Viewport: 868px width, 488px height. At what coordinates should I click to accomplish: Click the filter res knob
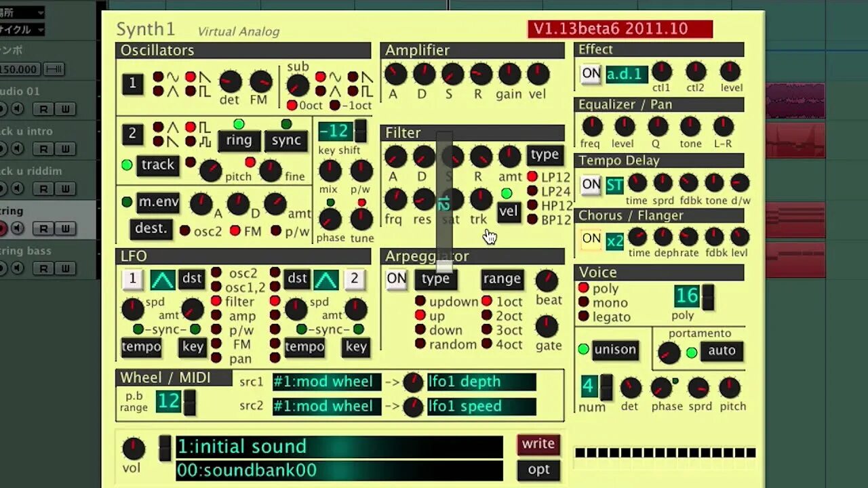point(424,199)
